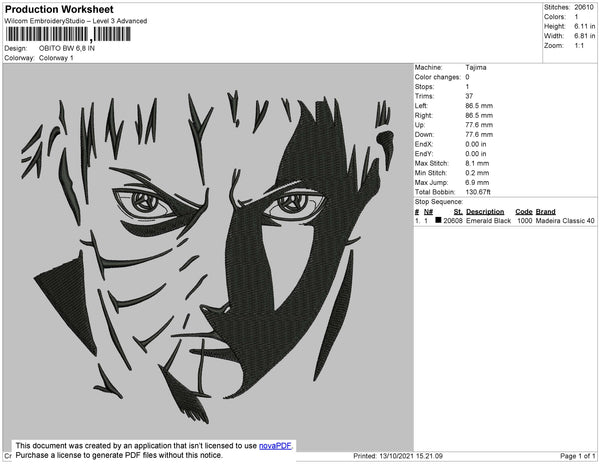The height and width of the screenshot is (464, 600).
Task: Select the 'Emerald Black' thread description
Action: [x=488, y=221]
